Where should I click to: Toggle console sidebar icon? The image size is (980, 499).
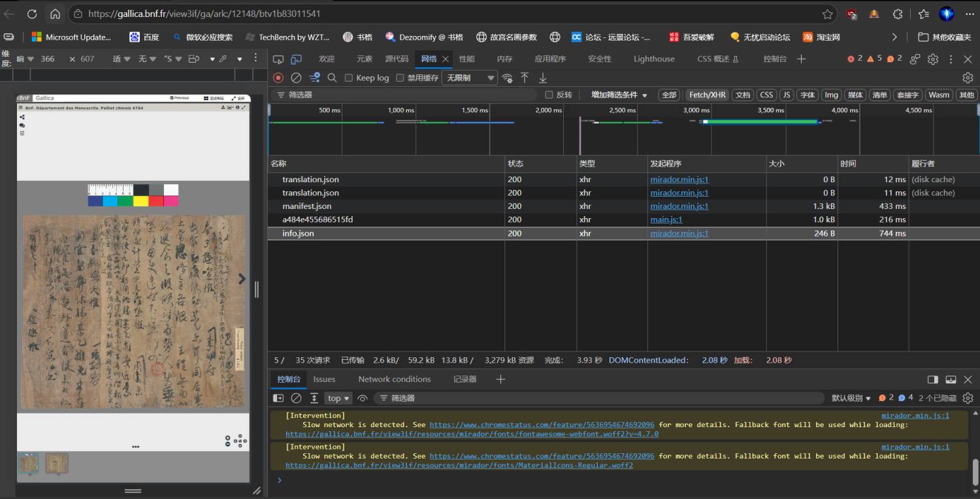click(x=278, y=398)
